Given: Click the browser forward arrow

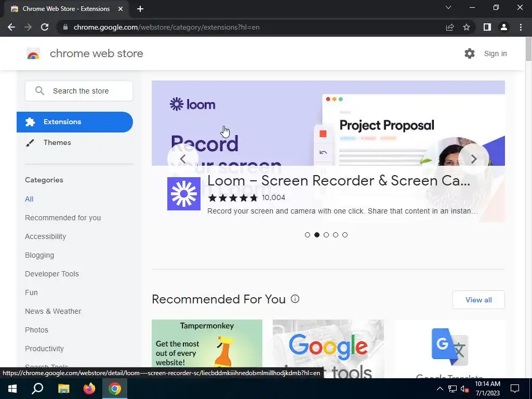Looking at the screenshot, I should point(28,27).
